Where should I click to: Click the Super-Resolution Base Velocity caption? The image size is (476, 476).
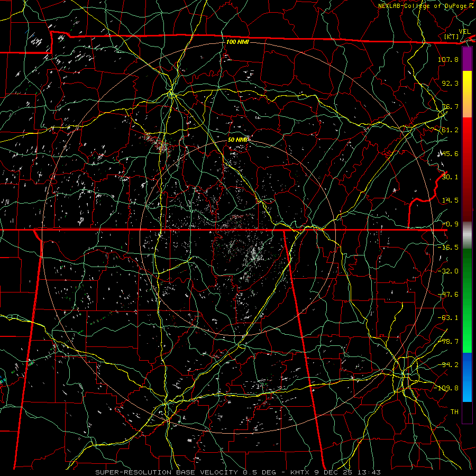coord(237,472)
